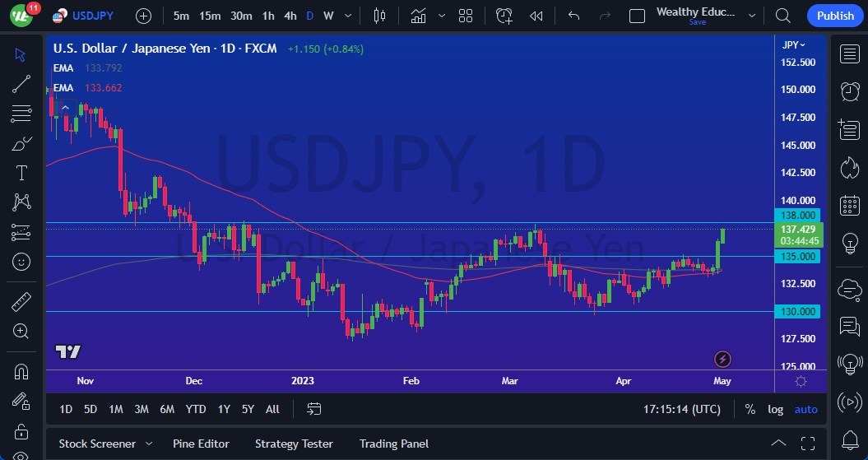Toggle log scale
This screenshot has height=460, width=868.
(x=775, y=409)
